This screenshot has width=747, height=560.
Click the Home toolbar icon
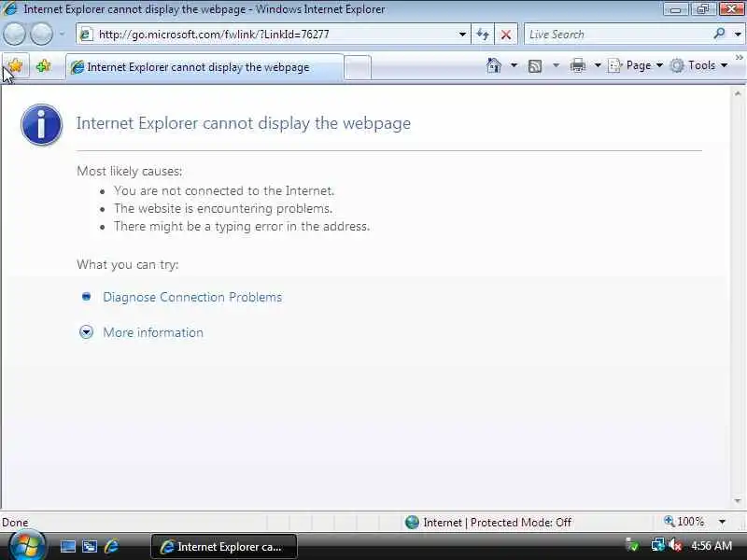(494, 65)
